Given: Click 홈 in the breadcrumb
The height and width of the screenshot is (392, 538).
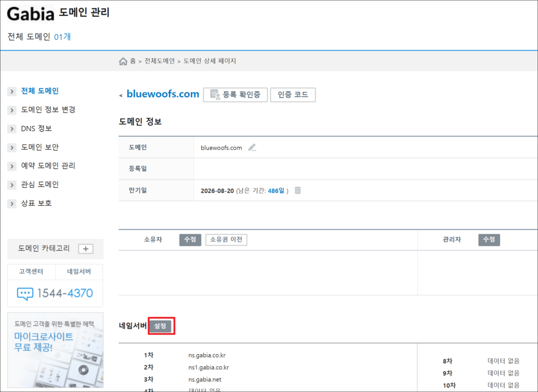Looking at the screenshot, I should coord(133,61).
